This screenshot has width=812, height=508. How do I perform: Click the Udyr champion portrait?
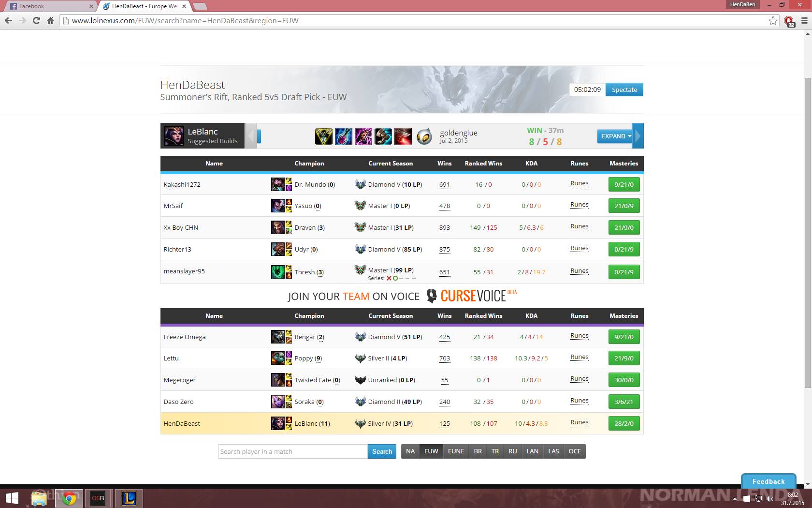(278, 249)
